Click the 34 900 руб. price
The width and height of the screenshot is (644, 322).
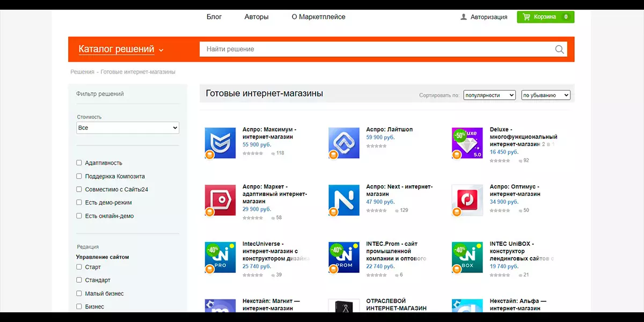[x=504, y=202]
